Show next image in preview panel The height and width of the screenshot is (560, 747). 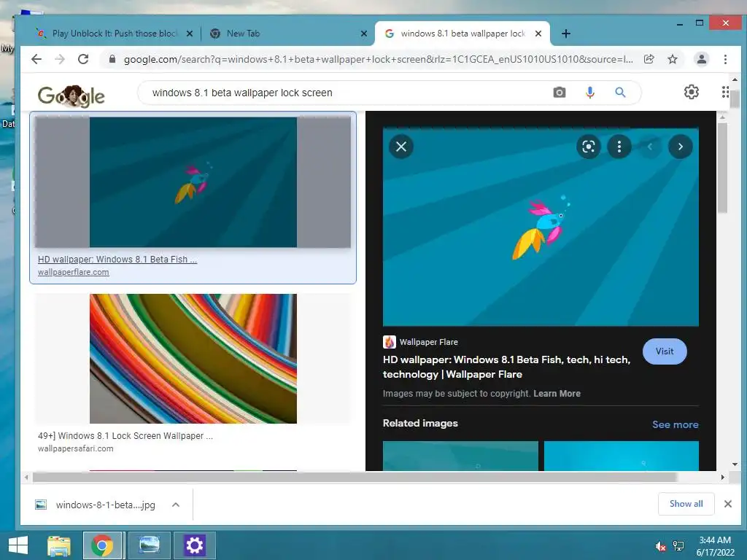tap(681, 147)
